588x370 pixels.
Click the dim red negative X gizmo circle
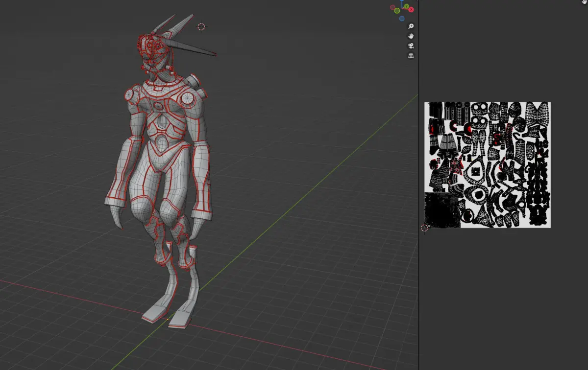coord(392,7)
